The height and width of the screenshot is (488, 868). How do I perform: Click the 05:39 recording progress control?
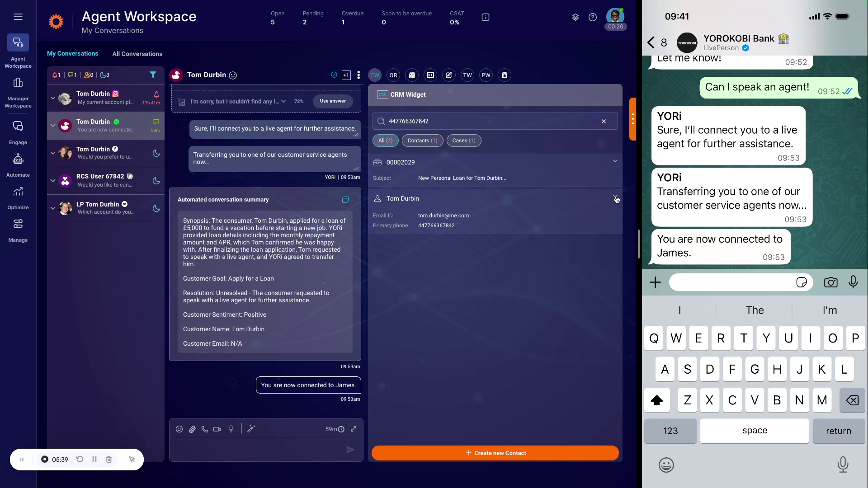(55, 459)
